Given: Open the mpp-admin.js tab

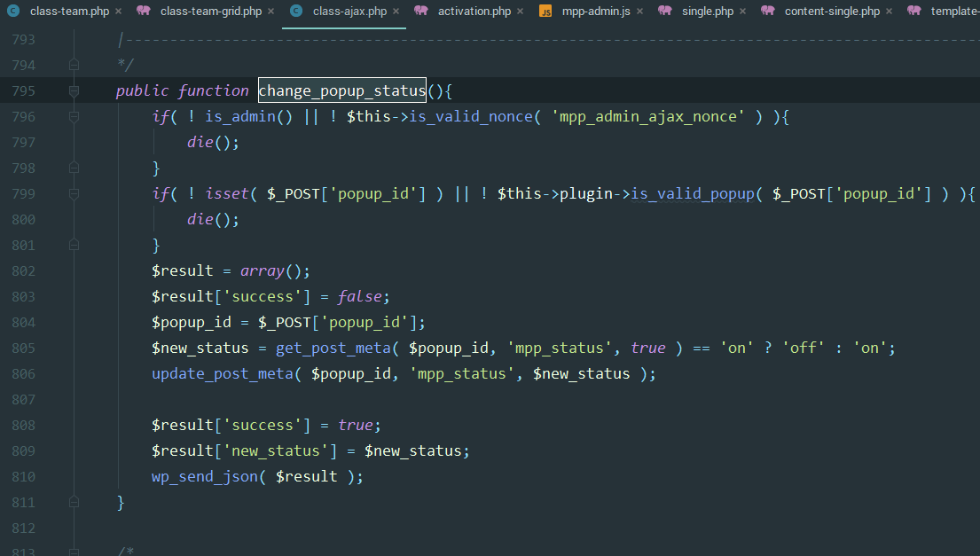Looking at the screenshot, I should (x=596, y=12).
